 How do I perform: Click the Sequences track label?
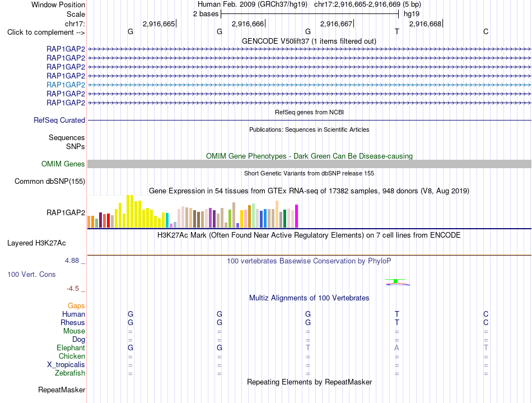[x=67, y=137]
